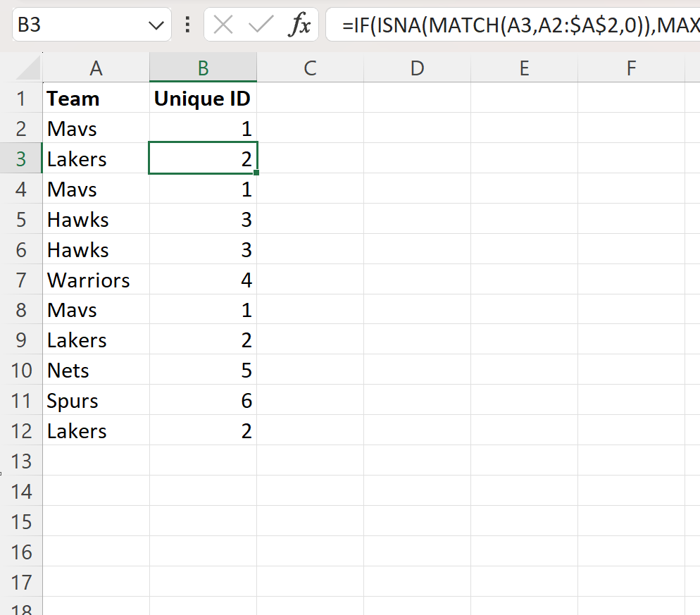700x615 pixels.
Task: Select column B header
Action: tap(203, 68)
